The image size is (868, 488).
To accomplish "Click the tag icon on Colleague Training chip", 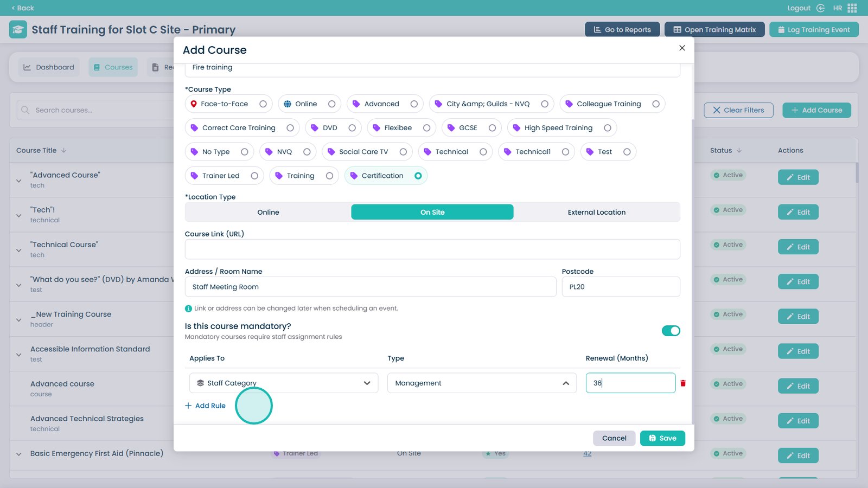I will point(569,104).
